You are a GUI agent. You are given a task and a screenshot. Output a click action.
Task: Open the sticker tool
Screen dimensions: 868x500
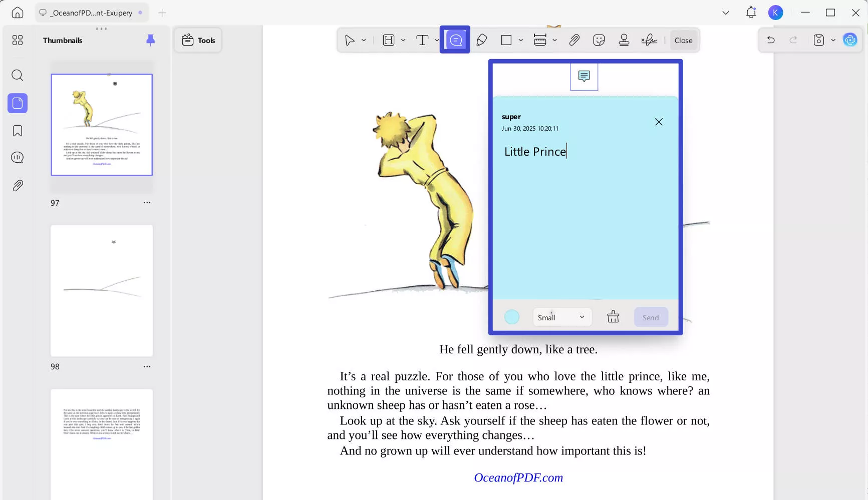(599, 40)
